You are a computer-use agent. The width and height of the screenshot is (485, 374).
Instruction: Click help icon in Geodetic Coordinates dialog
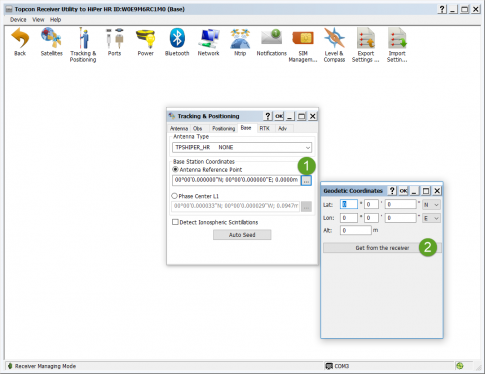point(392,191)
